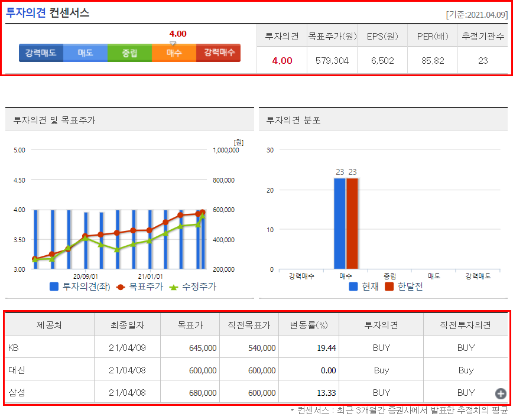
Task: Click the 6,502 EPS value
Action: 382,60
